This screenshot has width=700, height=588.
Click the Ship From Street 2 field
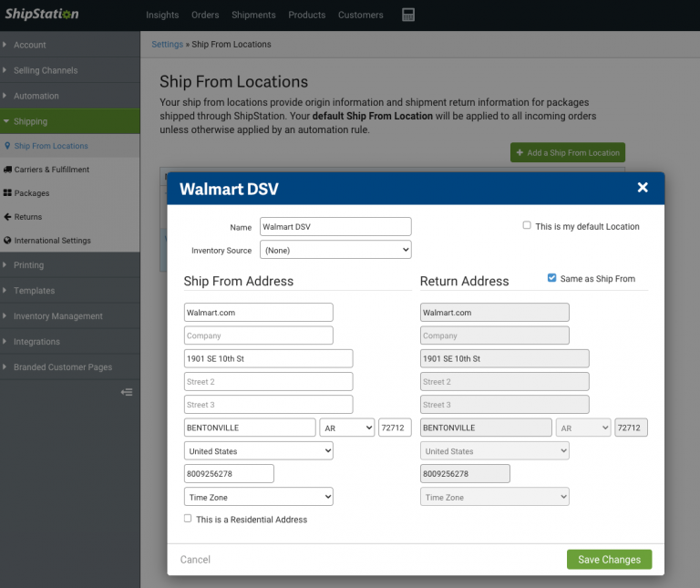(x=268, y=382)
